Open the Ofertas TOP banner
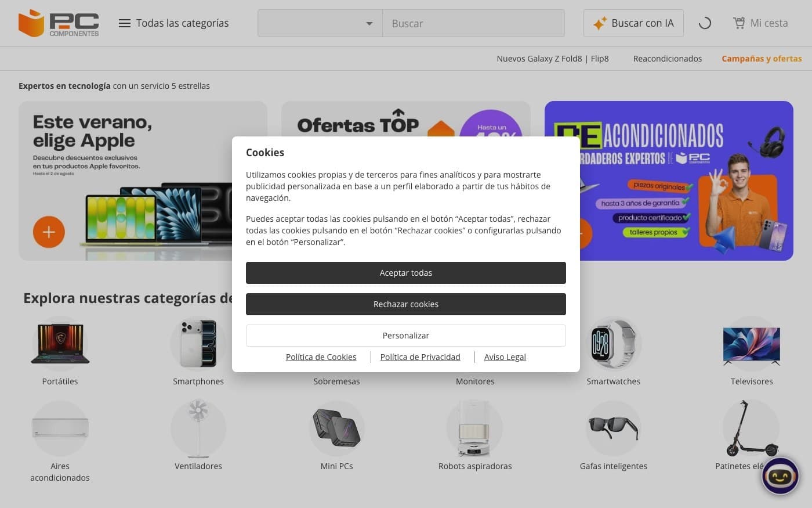 (x=406, y=120)
